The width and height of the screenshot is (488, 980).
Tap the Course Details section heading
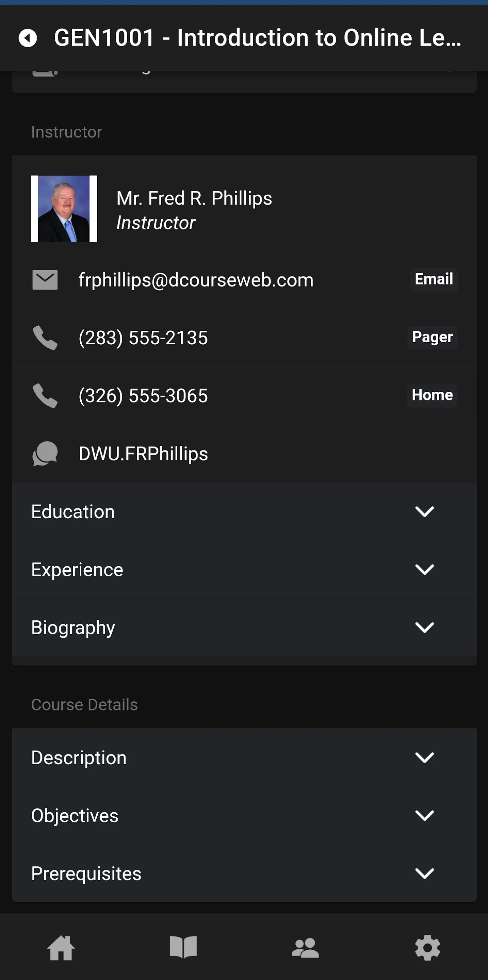click(x=84, y=705)
